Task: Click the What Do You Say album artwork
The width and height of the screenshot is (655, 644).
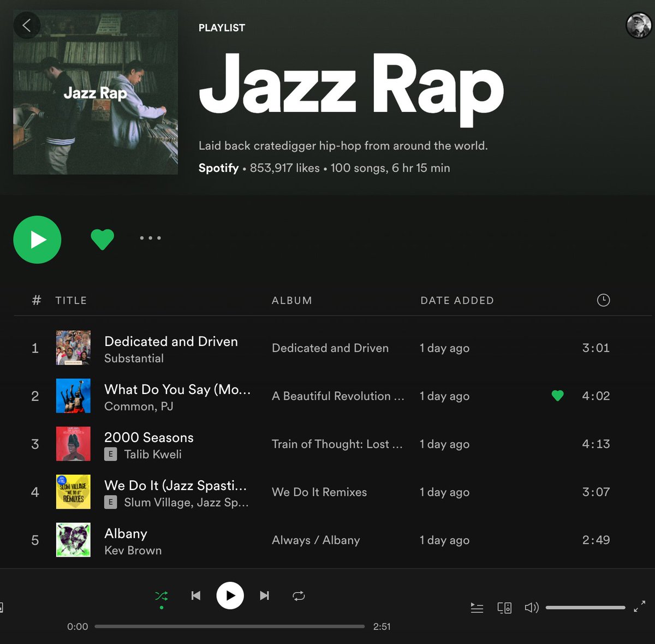Action: [73, 396]
